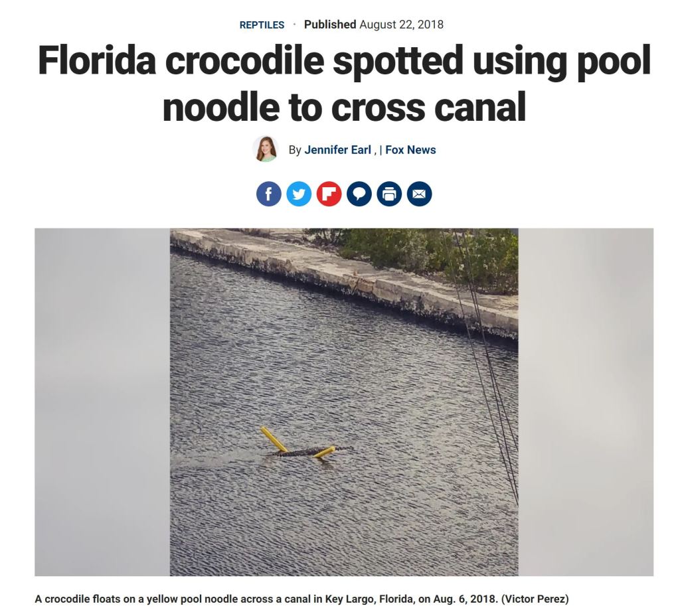Image resolution: width=680 pixels, height=616 pixels.
Task: Share the article on Facebook
Action: (268, 194)
